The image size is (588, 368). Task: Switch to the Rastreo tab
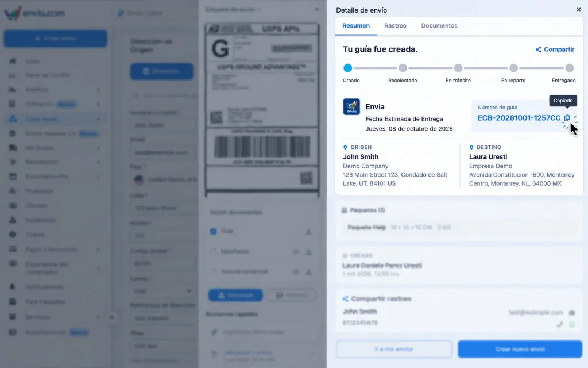395,25
